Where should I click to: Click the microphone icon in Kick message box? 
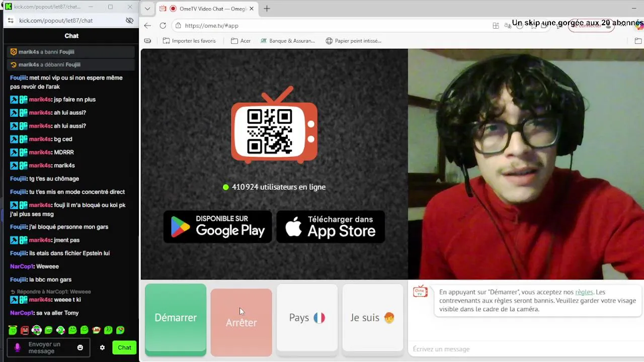(17, 347)
